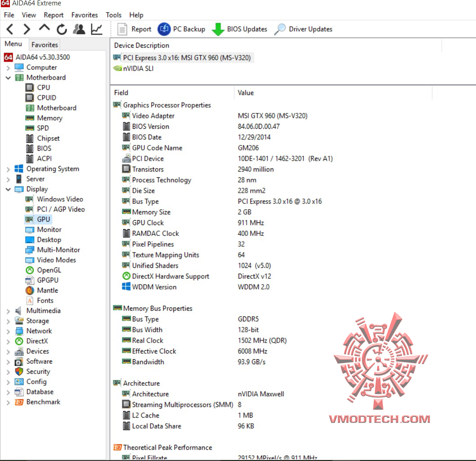This screenshot has width=476, height=461.
Task: Open the Report menu
Action: point(54,15)
